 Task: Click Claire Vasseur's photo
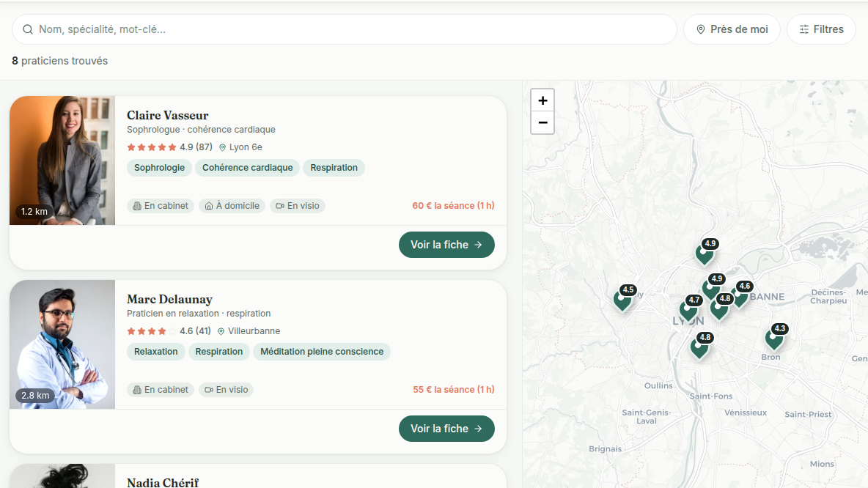point(62,160)
